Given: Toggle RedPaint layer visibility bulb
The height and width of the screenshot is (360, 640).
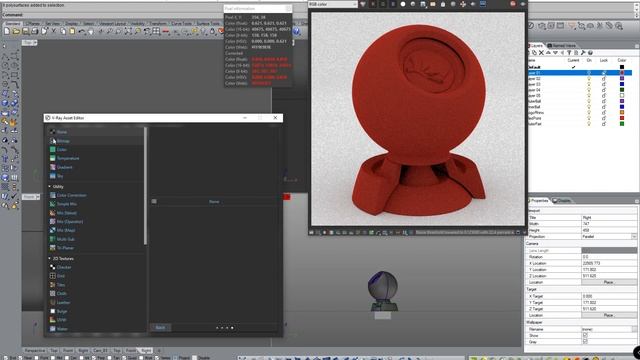Looking at the screenshot, I should pyautogui.click(x=589, y=118).
